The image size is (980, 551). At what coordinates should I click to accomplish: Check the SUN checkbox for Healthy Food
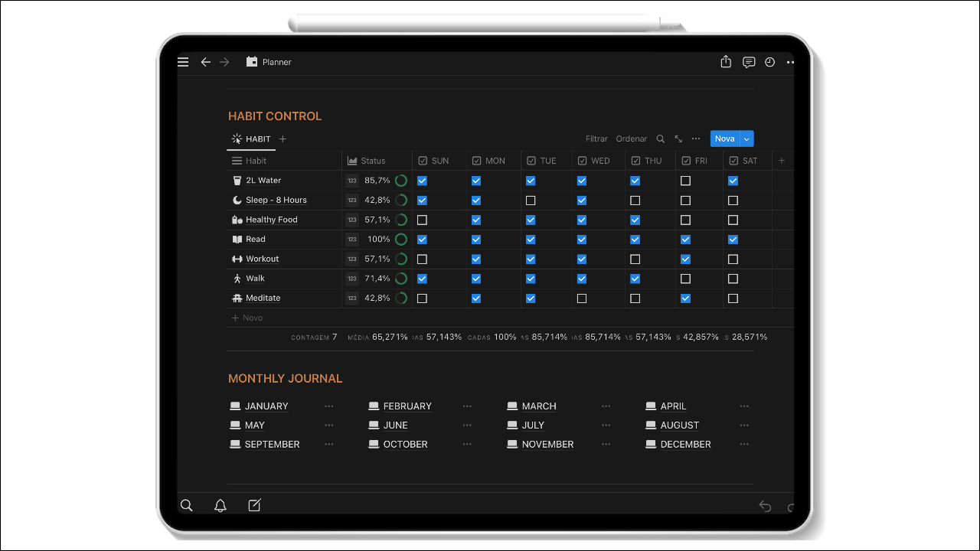tap(422, 220)
